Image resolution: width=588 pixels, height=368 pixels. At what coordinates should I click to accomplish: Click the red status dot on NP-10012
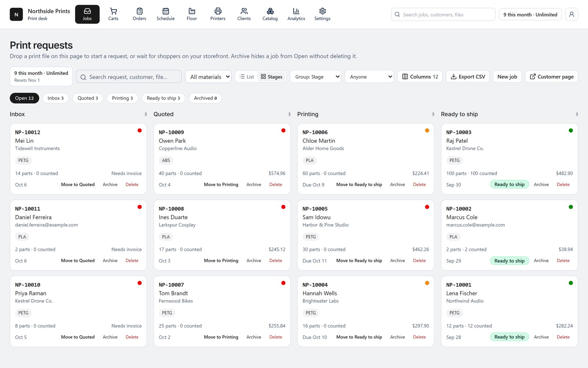[140, 130]
